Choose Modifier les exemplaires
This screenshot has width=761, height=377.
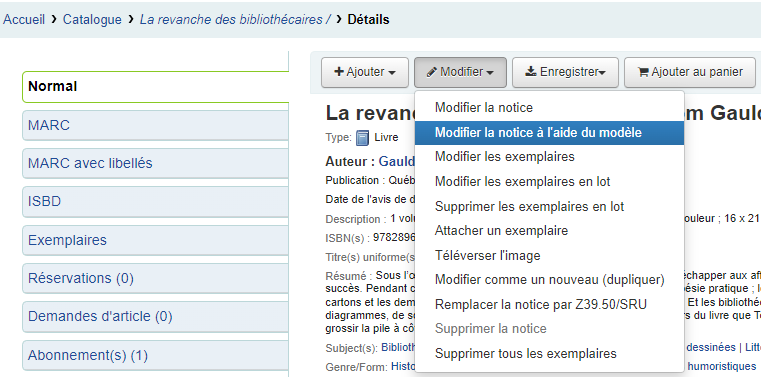coord(549,157)
